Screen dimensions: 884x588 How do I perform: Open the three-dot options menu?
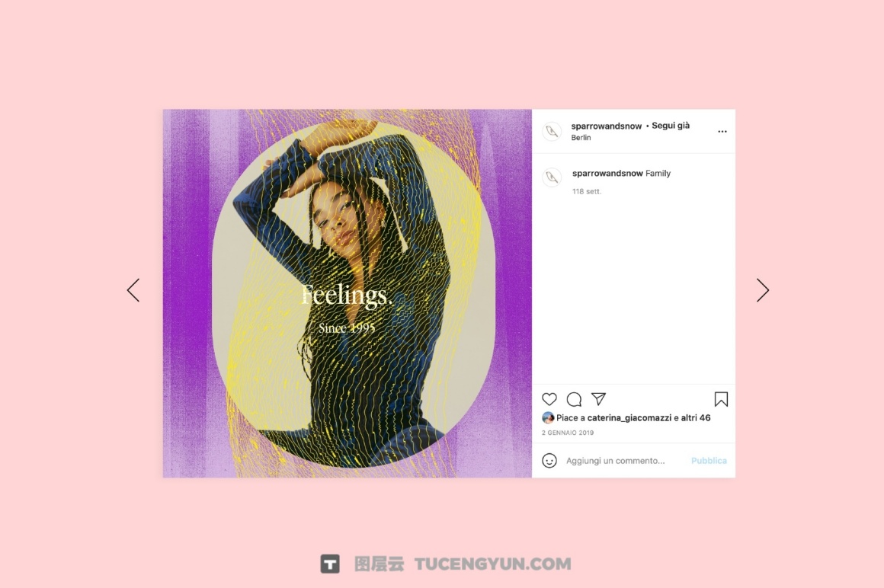[722, 131]
